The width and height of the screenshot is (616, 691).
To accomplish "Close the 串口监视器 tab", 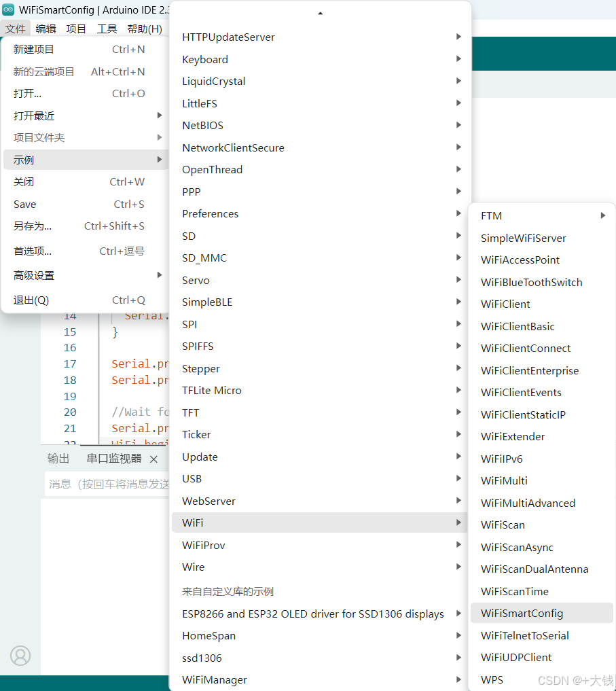I will click(153, 459).
